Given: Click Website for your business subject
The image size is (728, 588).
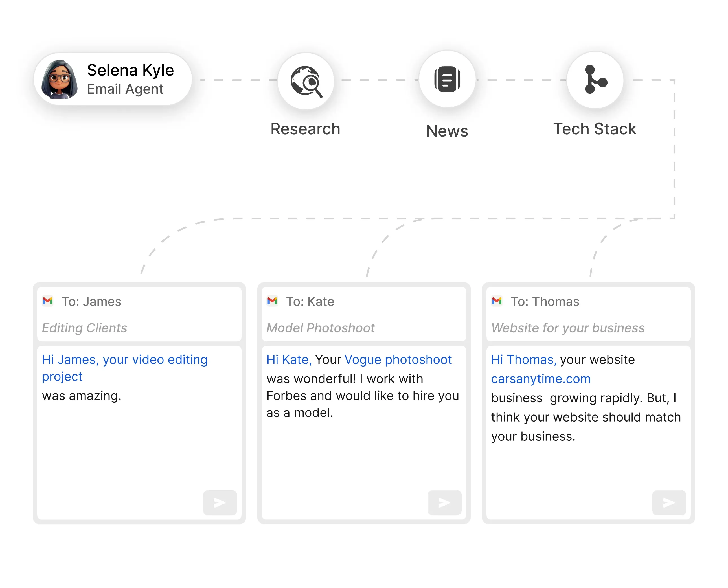Looking at the screenshot, I should (568, 328).
